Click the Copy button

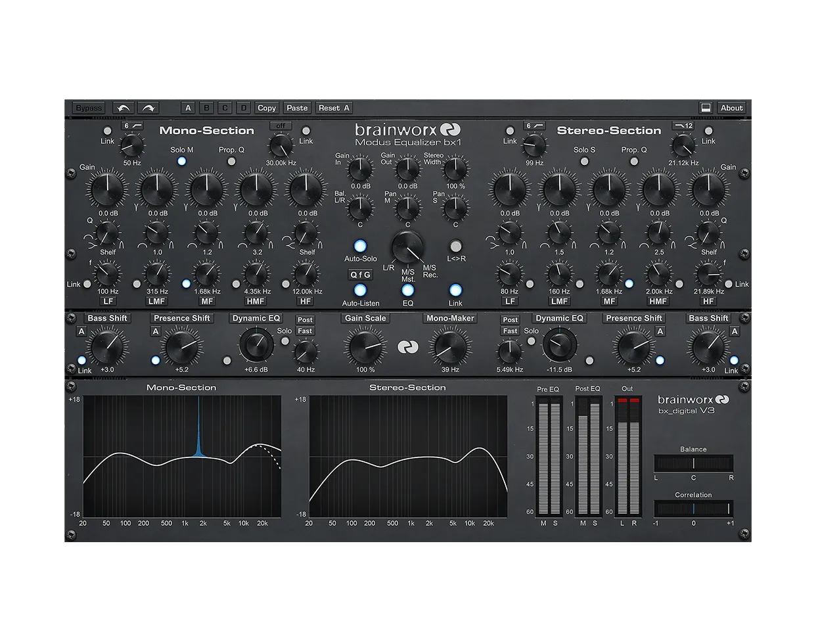(267, 108)
